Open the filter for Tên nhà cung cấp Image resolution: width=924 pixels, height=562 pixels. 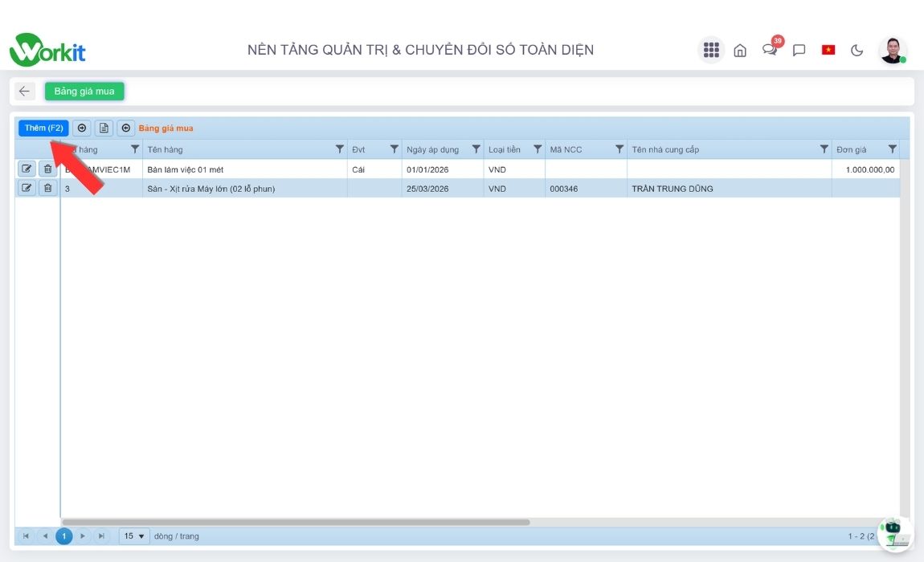point(824,149)
